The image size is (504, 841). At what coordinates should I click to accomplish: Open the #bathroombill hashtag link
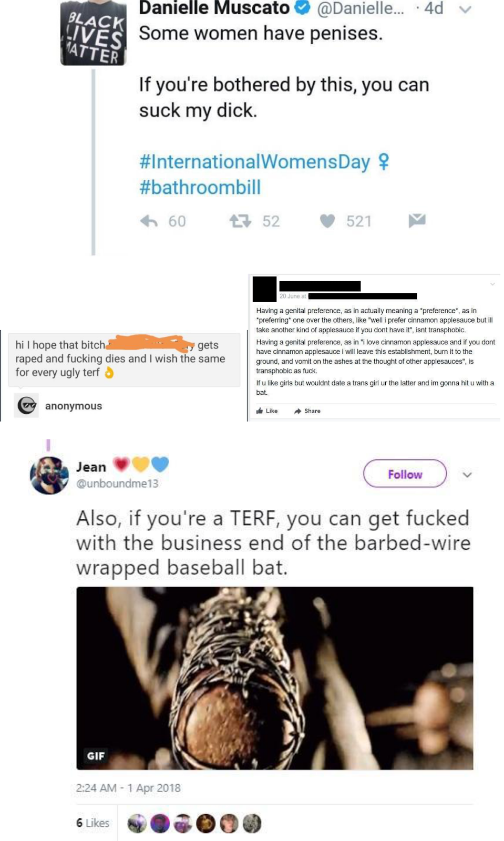(200, 187)
